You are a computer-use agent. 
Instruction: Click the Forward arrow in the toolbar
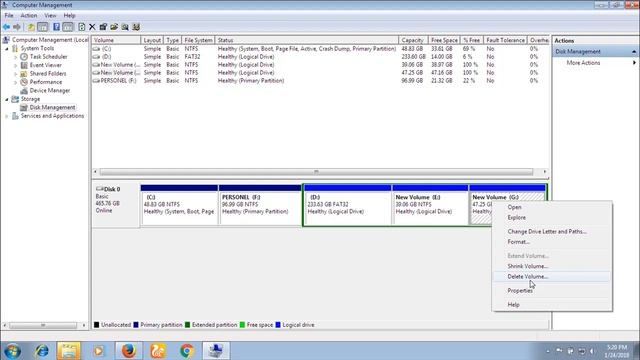pyautogui.click(x=17, y=27)
